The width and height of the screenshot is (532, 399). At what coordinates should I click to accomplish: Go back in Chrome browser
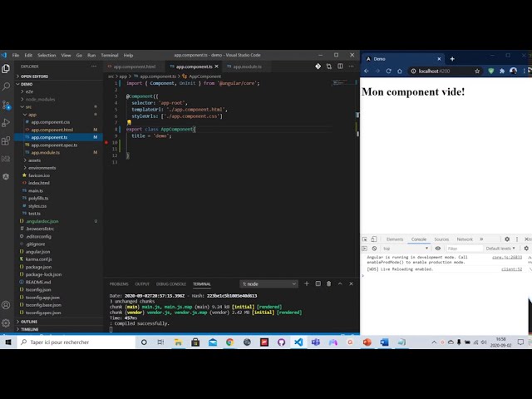point(367,71)
